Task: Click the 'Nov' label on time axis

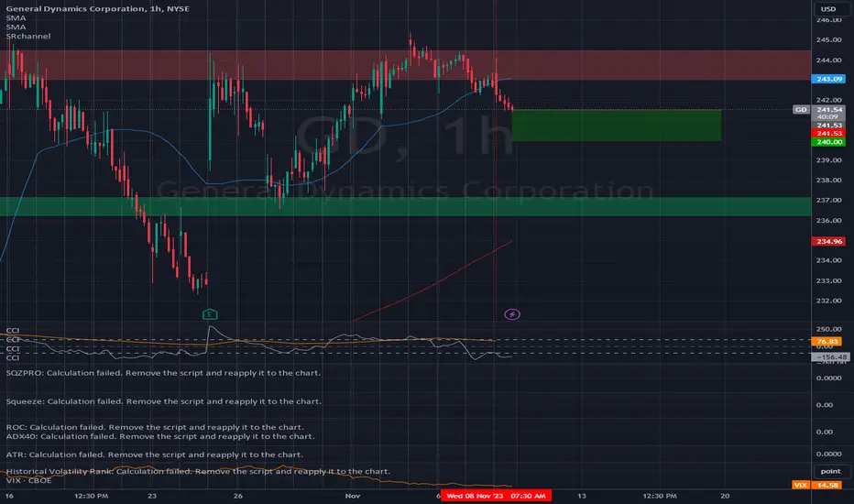Action: pos(353,496)
